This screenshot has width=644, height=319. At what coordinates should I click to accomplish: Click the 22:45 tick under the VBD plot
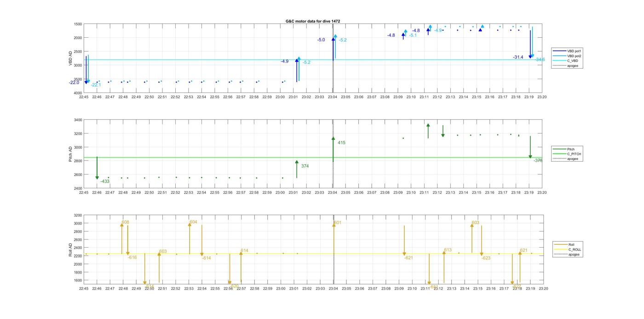pos(84,97)
